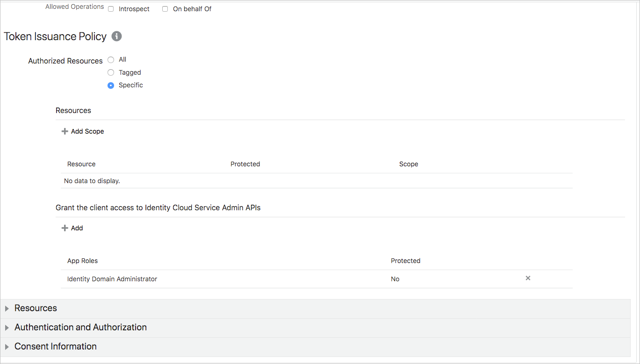This screenshot has height=364, width=640.
Task: Click the Protected column header
Action: pyautogui.click(x=405, y=261)
